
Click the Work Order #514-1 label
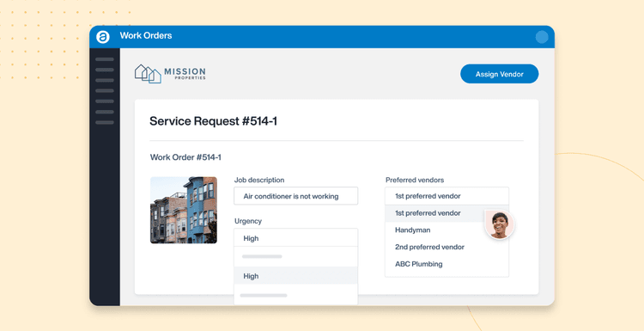click(185, 157)
